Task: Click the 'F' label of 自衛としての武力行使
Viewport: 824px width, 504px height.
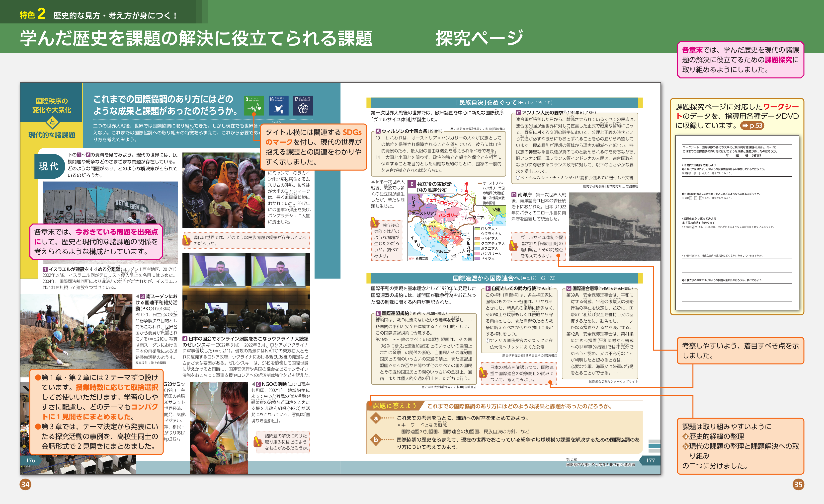Action: 488,288
